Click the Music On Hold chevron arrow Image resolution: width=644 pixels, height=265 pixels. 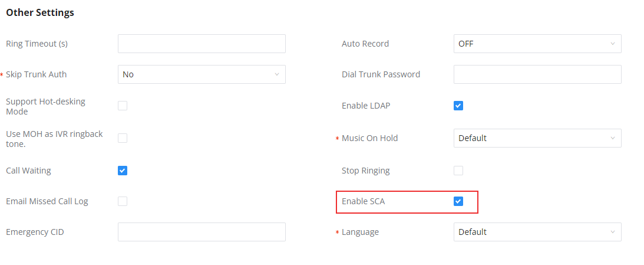pyautogui.click(x=612, y=138)
